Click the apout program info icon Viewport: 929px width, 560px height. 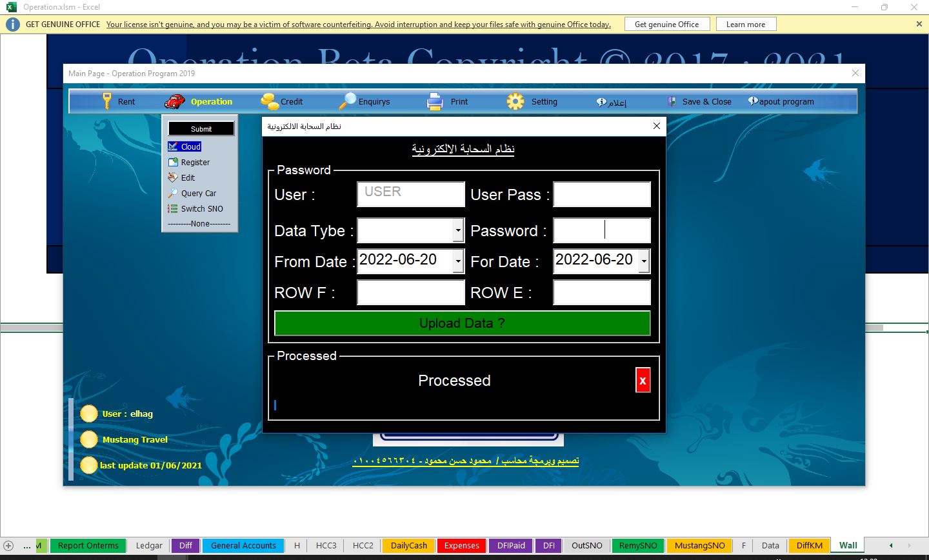(752, 101)
